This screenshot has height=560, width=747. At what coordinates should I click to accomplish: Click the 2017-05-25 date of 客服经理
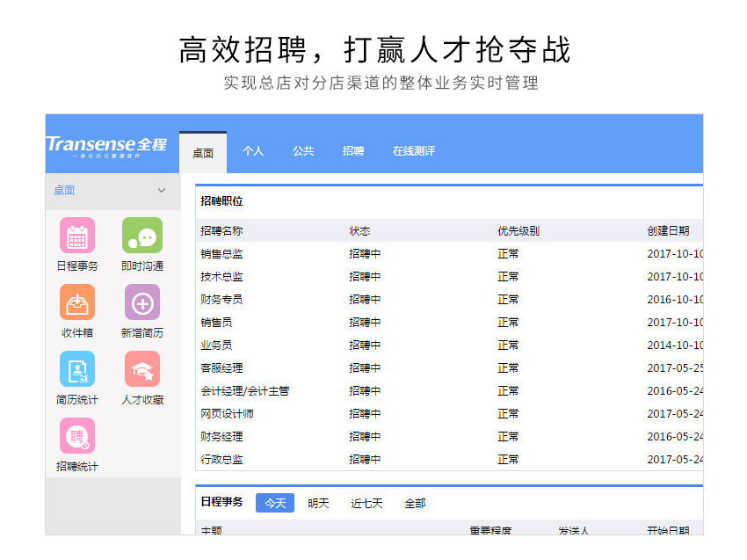coord(675,368)
